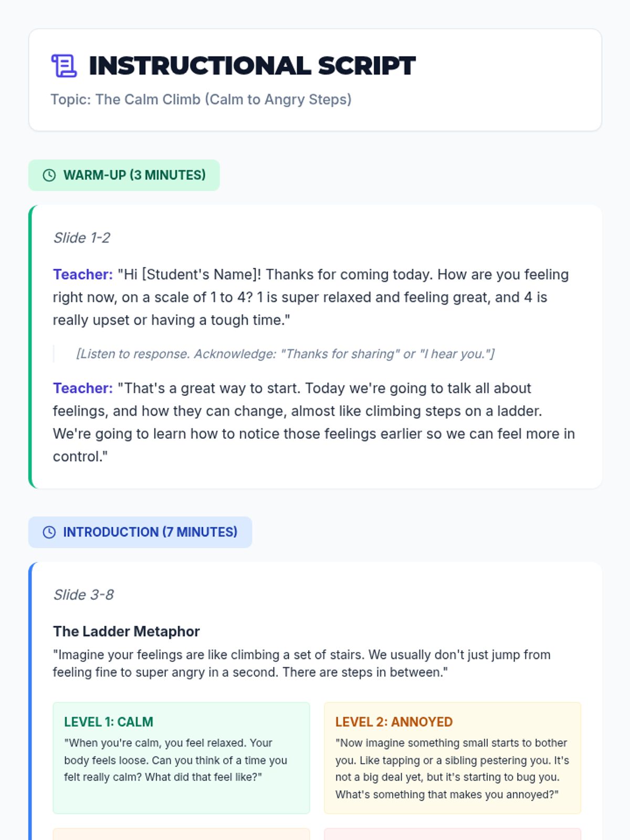
Task: Click the INTRODUCTION (7 MINUTES) label text
Action: coord(150,532)
